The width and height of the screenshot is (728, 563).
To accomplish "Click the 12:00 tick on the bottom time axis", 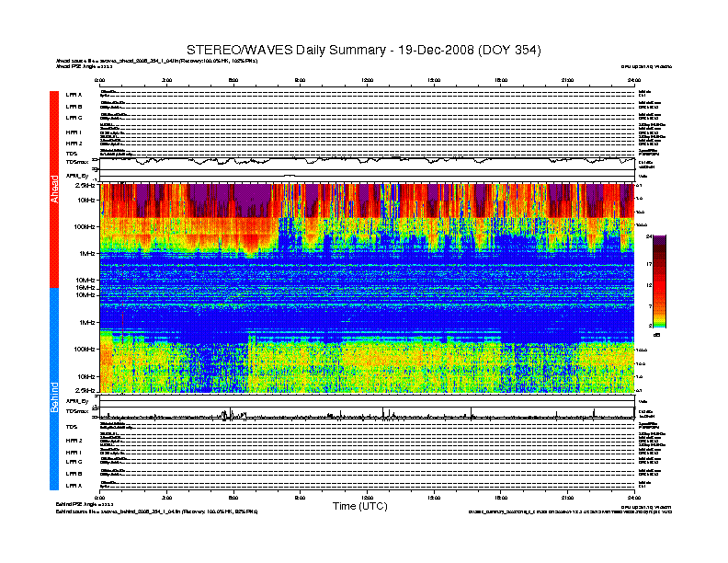I will tap(368, 498).
